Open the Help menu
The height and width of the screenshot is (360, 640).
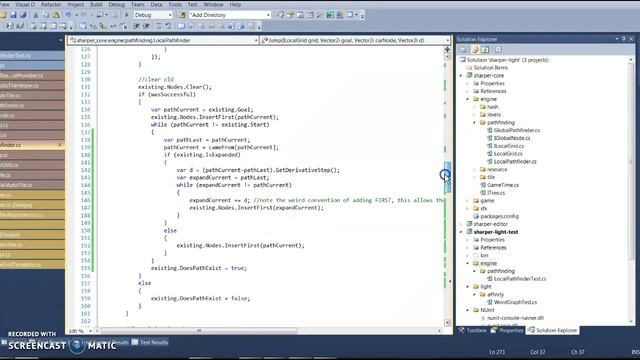235,4
